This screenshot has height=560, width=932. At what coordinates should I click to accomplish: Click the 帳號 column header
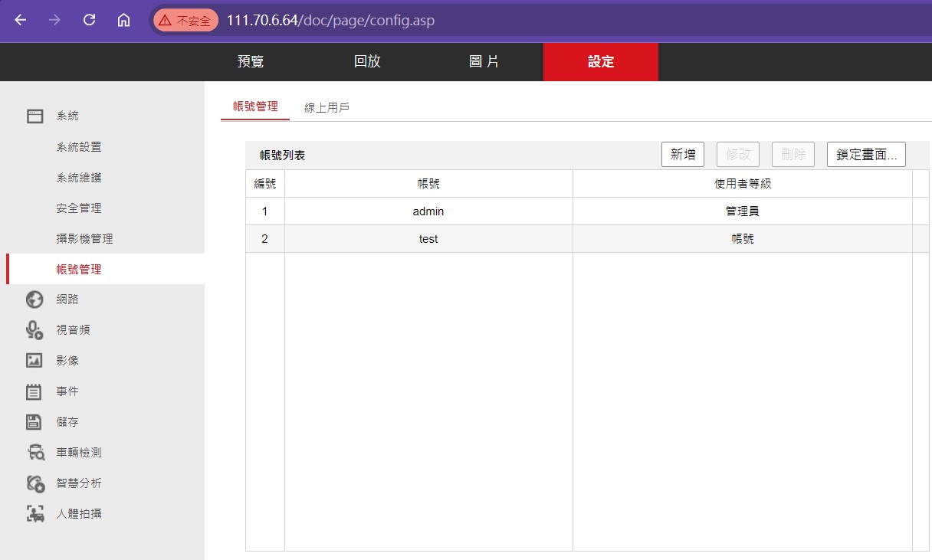[x=428, y=184]
